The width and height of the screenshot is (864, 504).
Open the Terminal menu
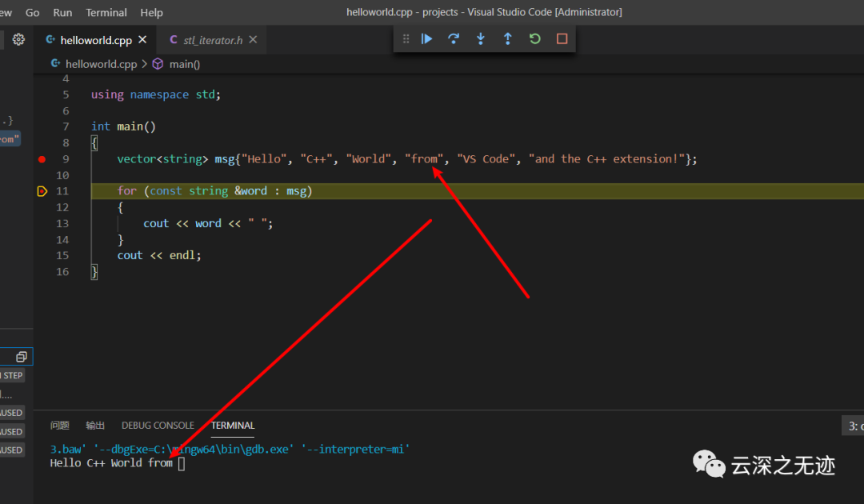pyautogui.click(x=106, y=12)
